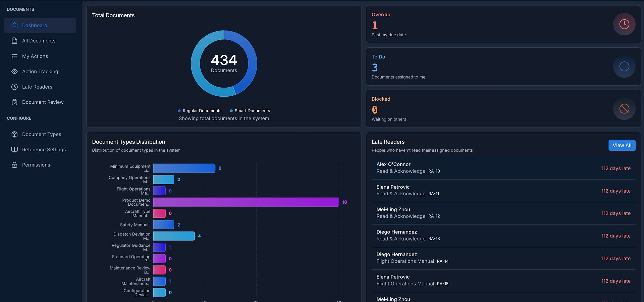
Task: Toggle the To Do circle indicator
Action: [624, 66]
